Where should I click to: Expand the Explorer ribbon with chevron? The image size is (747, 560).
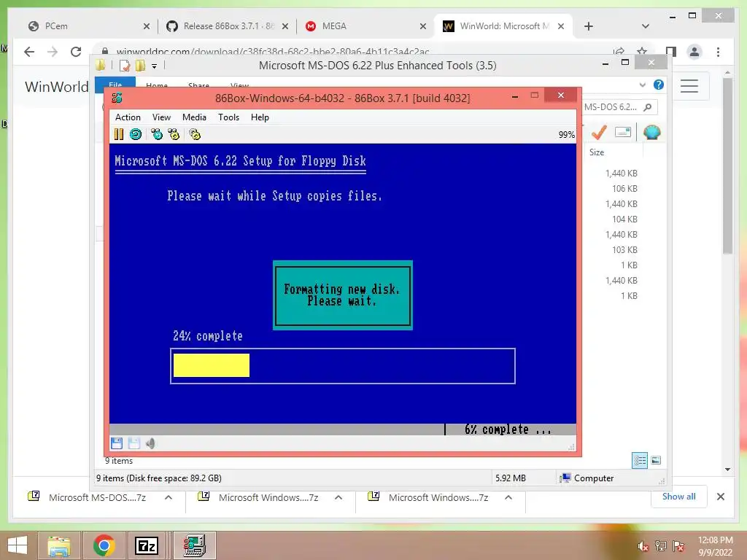643,85
